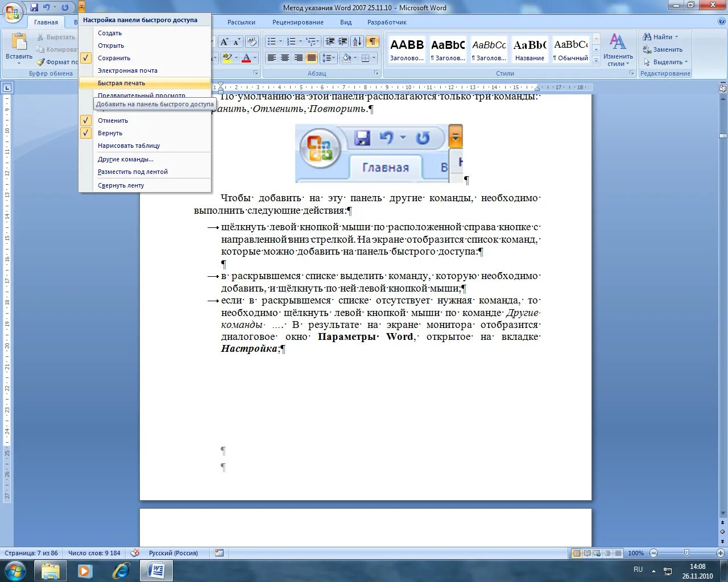Click the Clear Formatting eraser icon
Image resolution: width=728 pixels, height=582 pixels.
[252, 41]
